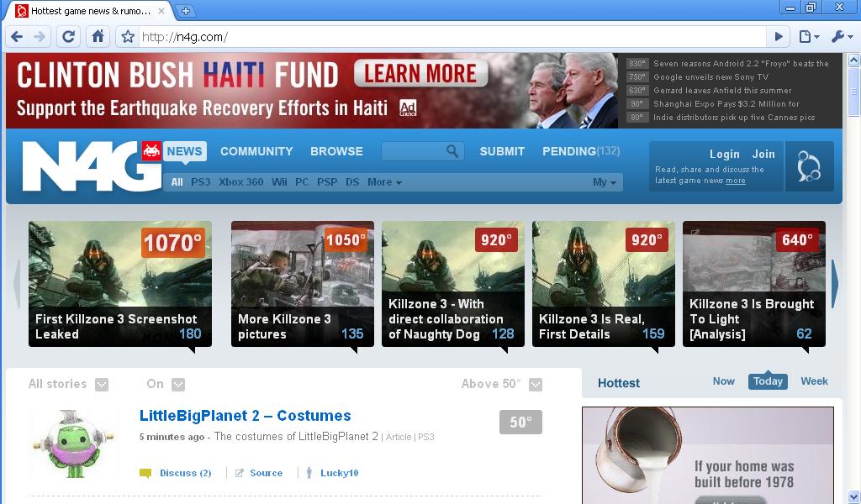Open the More platforms dropdown
Screen dimensions: 861x504
[x=384, y=181]
